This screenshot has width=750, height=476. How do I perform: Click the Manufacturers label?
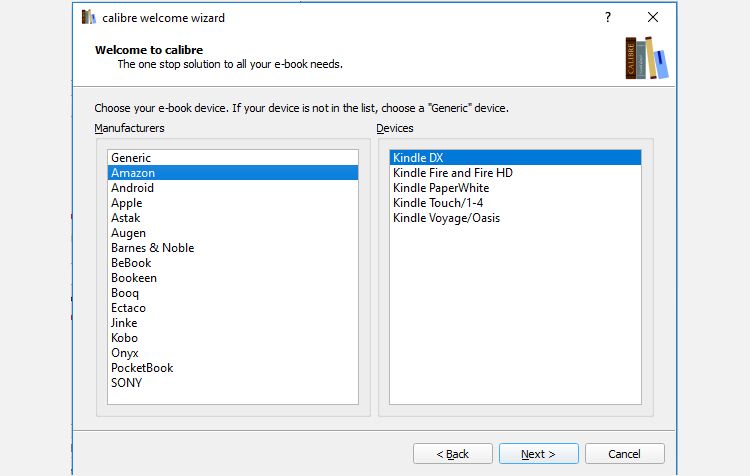pos(129,128)
